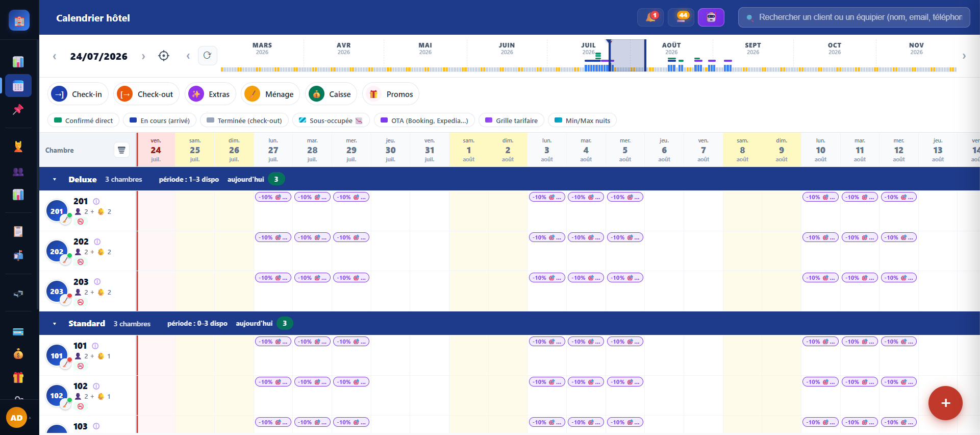The height and width of the screenshot is (435, 980).
Task: Go to the previous day with left chevron
Action: click(55, 56)
